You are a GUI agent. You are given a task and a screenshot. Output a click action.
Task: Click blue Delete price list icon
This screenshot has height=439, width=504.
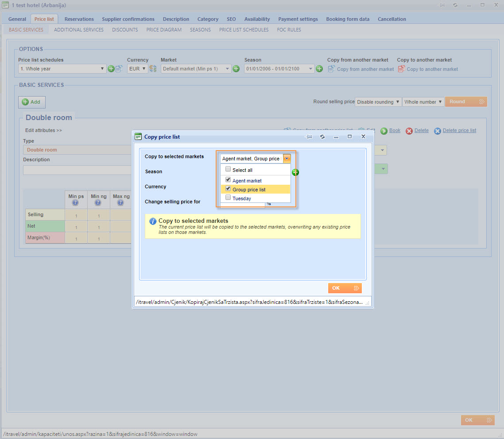[x=437, y=131]
